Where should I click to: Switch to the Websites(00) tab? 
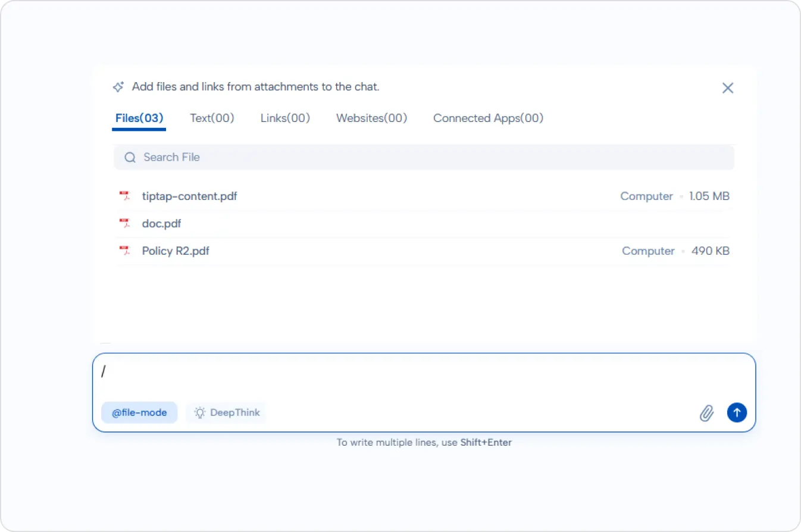coord(371,118)
